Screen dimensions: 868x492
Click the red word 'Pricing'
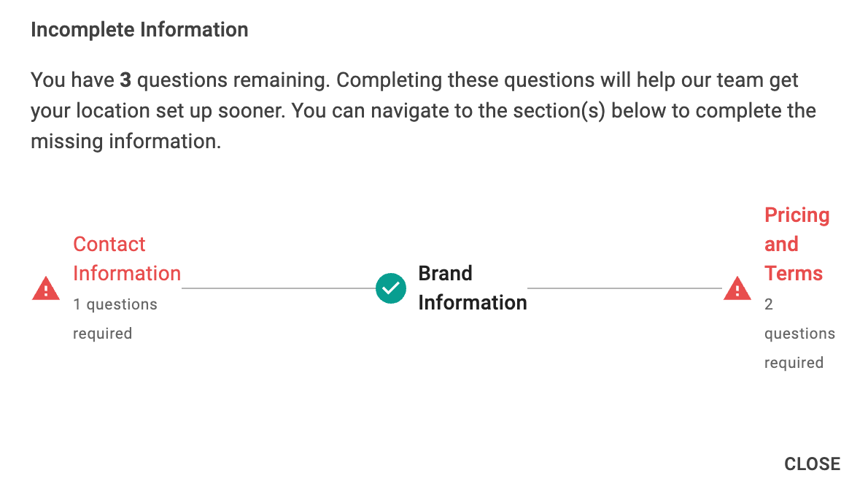pos(797,215)
